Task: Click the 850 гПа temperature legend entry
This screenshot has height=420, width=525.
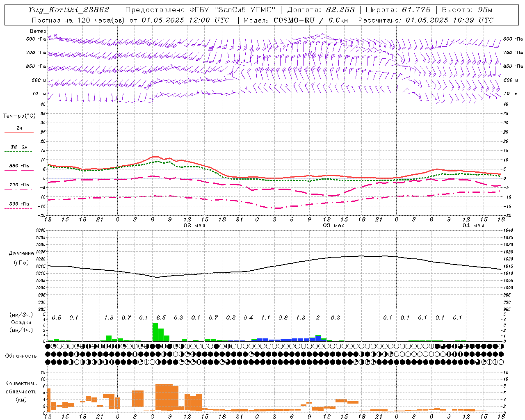Action: 19,166
